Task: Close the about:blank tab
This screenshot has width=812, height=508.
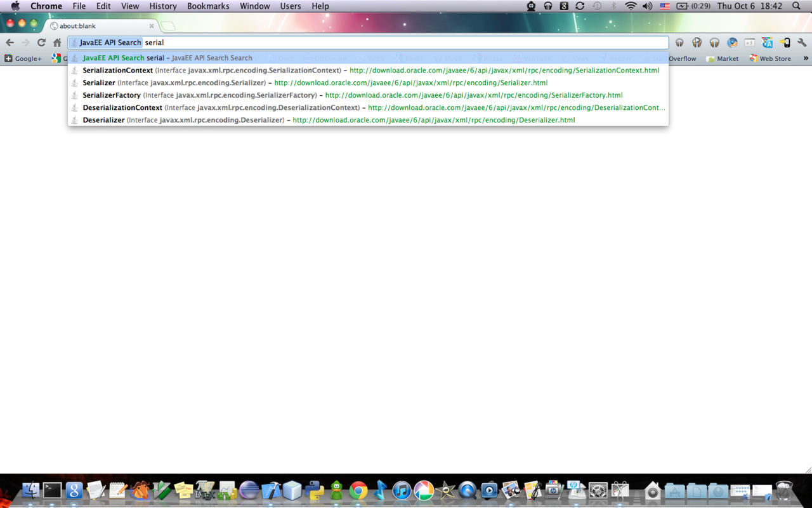Action: (152, 26)
